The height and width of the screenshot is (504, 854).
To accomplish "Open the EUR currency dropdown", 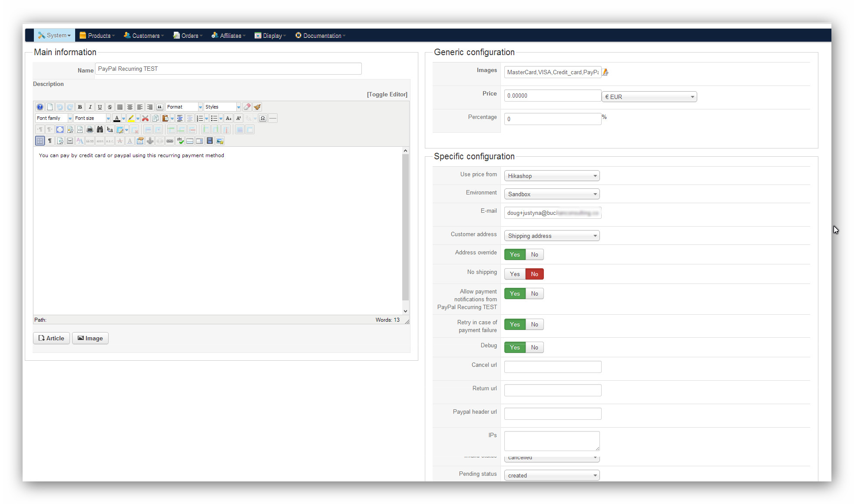I will point(649,97).
